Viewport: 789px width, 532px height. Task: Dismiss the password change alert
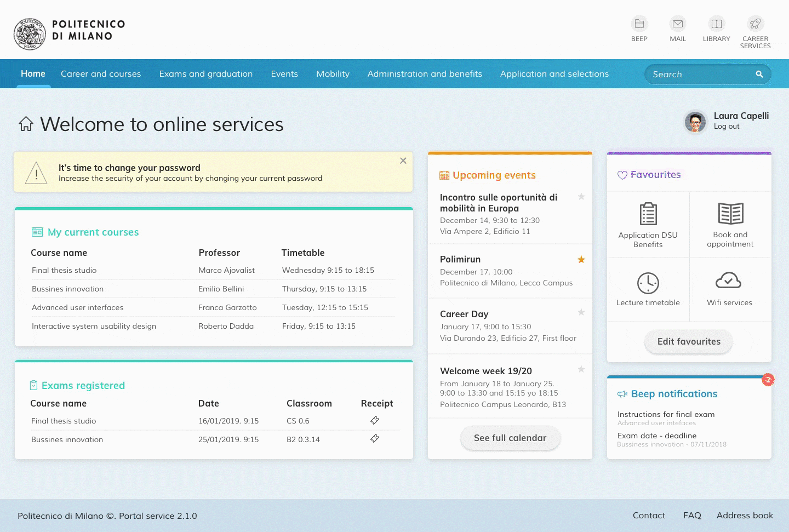click(x=403, y=160)
